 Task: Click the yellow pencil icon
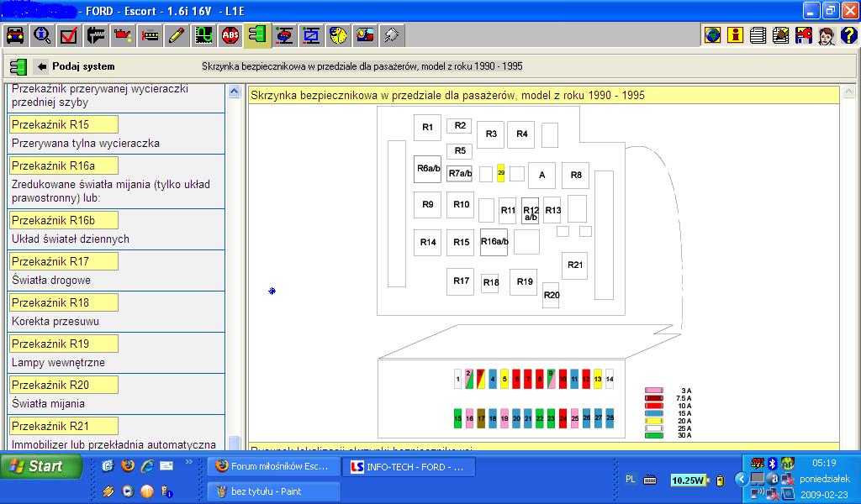[177, 35]
